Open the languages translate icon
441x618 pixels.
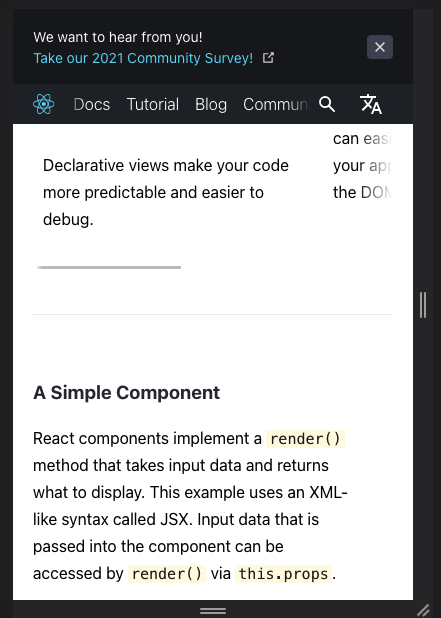tap(371, 104)
